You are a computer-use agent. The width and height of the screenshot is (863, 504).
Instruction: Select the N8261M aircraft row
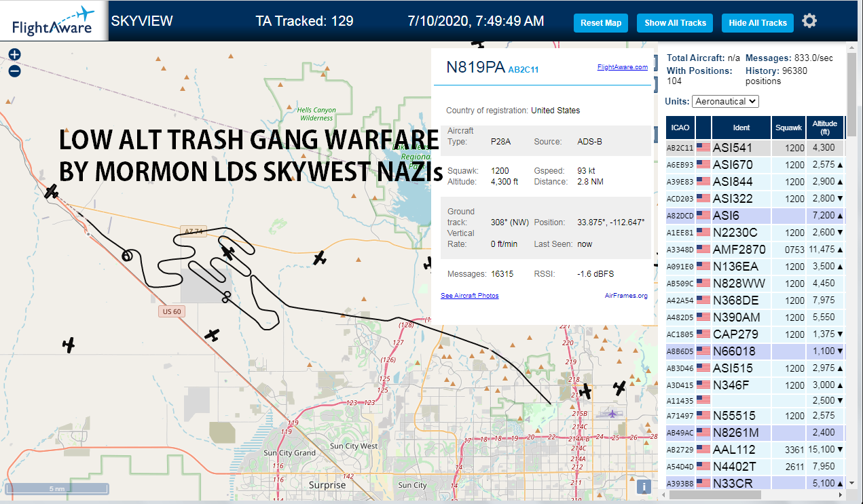pyautogui.click(x=755, y=432)
